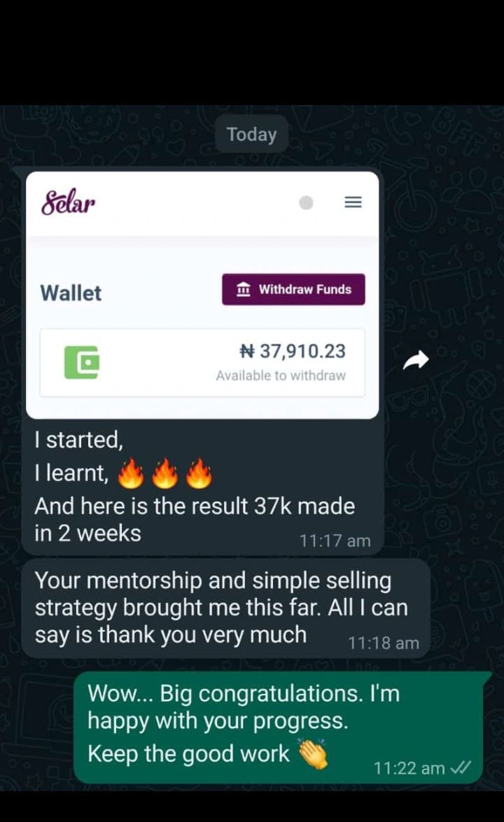This screenshot has height=822, width=504.
Task: Tap the 11:22 am timestamp on reply
Action: click(x=409, y=768)
